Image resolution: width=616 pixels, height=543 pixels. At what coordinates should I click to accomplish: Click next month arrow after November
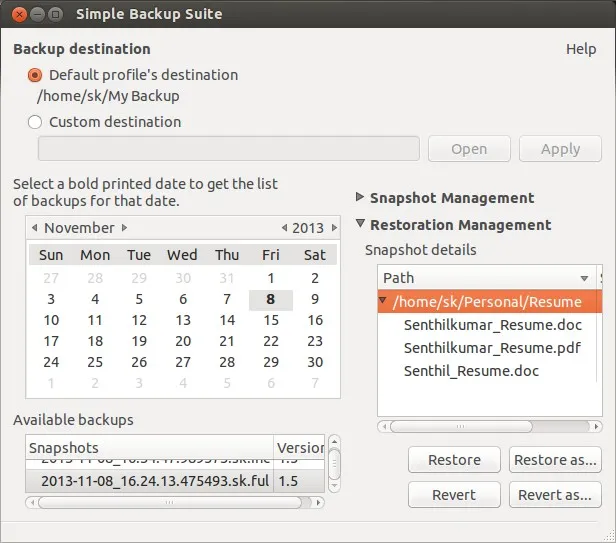click(x=124, y=228)
